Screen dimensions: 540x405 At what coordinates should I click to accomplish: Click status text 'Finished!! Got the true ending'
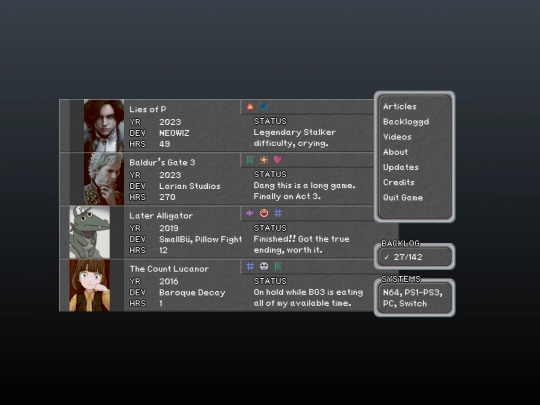301,245
